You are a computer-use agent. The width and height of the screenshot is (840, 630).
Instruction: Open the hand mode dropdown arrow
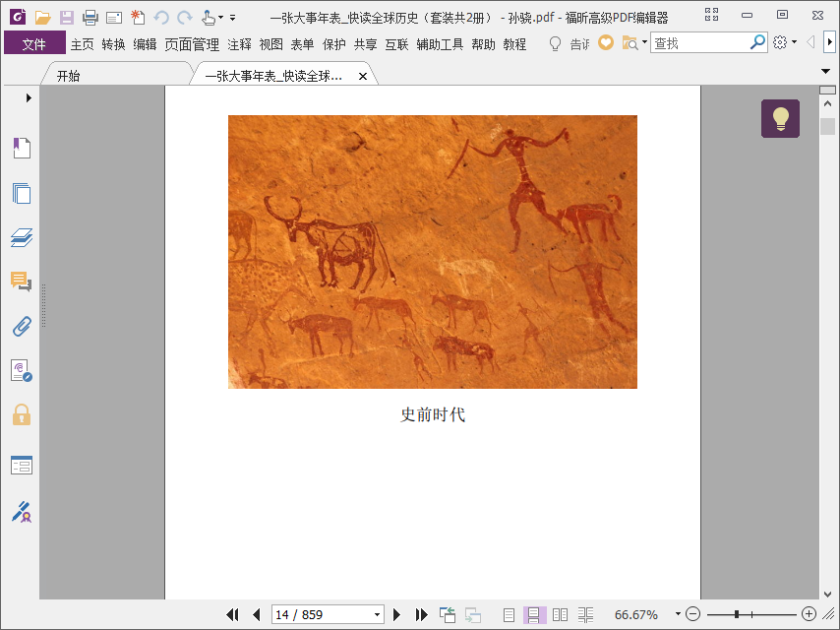[x=220, y=18]
